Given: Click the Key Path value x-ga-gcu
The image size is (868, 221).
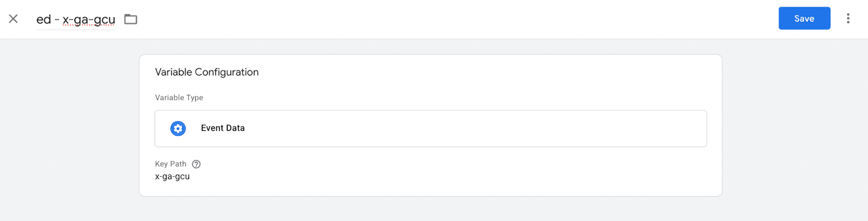Looking at the screenshot, I should pyautogui.click(x=173, y=176).
